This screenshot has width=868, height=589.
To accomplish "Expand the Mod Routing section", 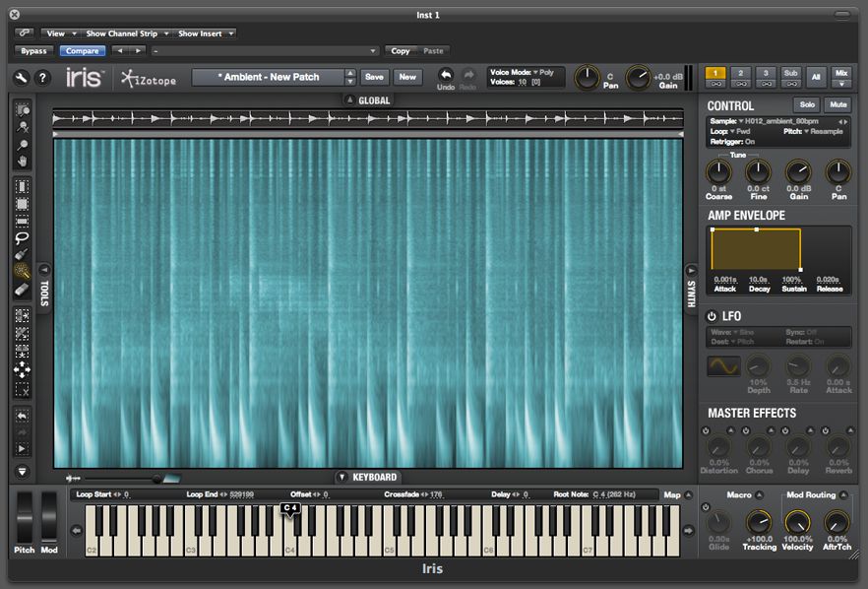I will tap(843, 494).
